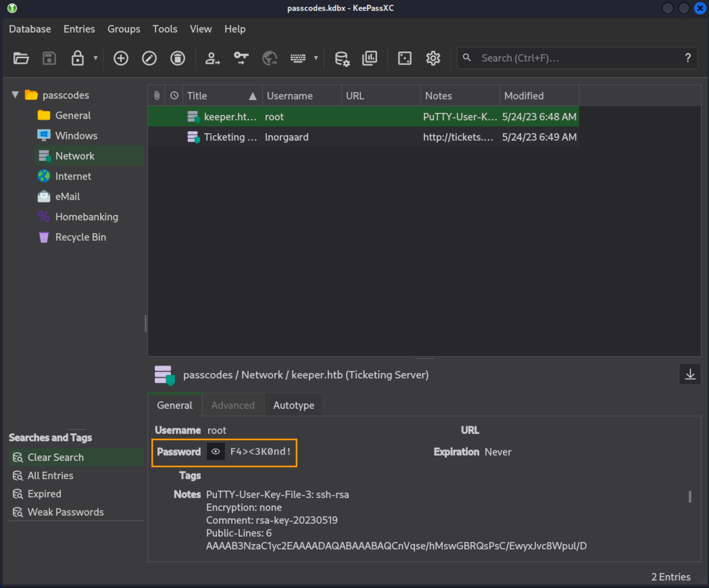This screenshot has width=709, height=588.
Task: Show Weak Passwords search
Action: click(76, 512)
